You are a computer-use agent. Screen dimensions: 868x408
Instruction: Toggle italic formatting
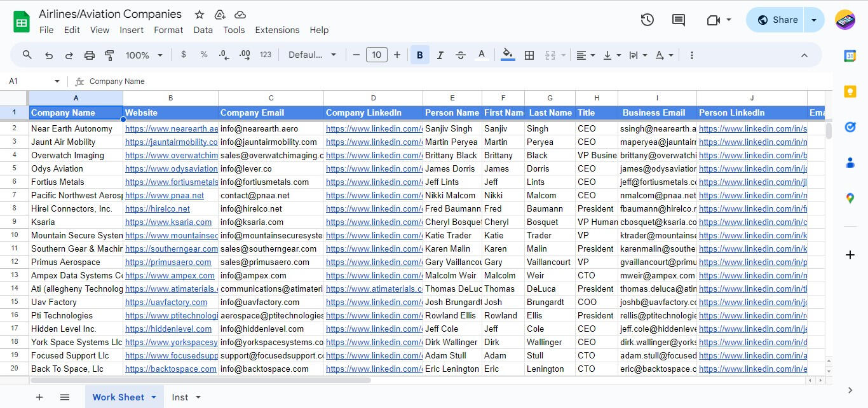coord(440,55)
